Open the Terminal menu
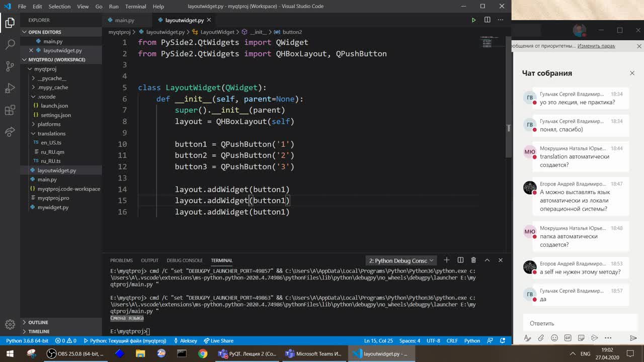 pyautogui.click(x=135, y=7)
